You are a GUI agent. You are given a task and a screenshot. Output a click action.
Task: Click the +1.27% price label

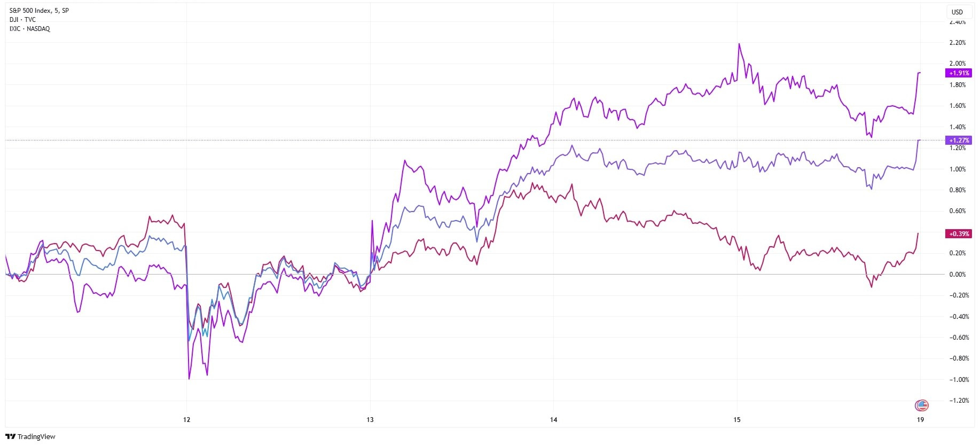(959, 140)
